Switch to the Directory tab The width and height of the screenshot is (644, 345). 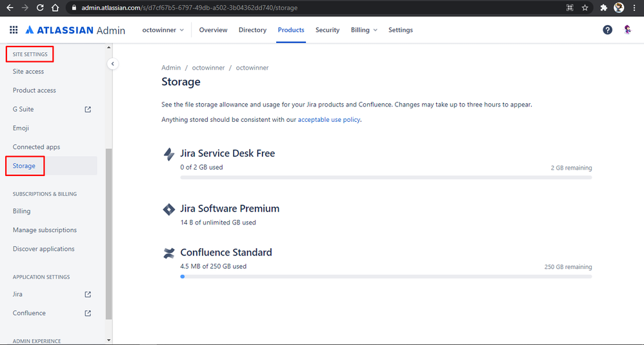(252, 30)
